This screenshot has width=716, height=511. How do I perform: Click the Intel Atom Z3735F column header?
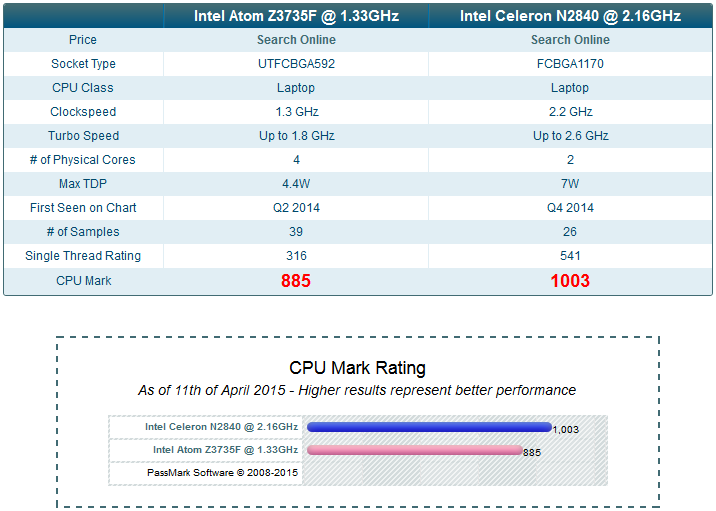click(296, 16)
